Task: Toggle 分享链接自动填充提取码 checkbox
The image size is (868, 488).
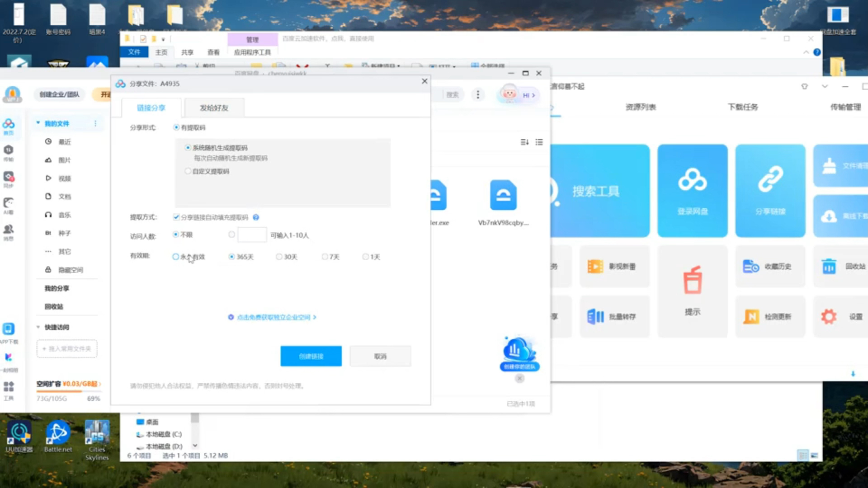Action: (x=175, y=217)
